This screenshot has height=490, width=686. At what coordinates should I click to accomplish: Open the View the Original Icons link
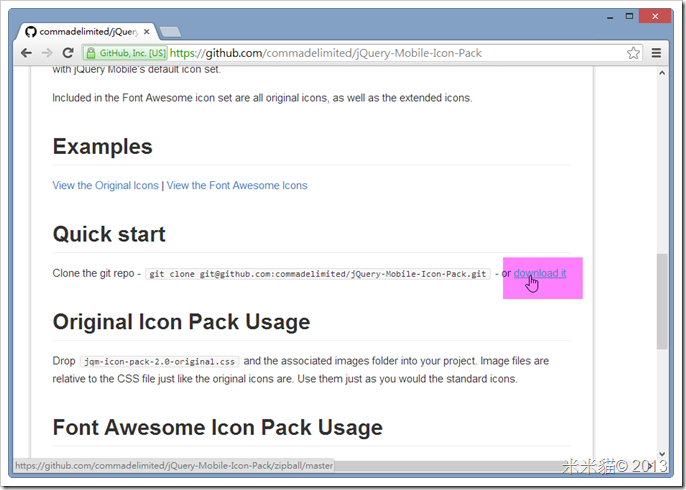[x=105, y=186]
